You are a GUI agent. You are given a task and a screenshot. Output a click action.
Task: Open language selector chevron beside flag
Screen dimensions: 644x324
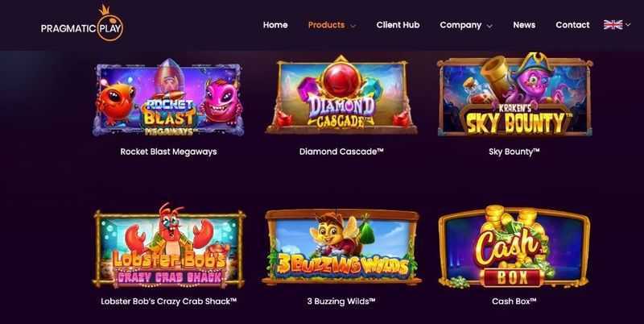pos(628,25)
